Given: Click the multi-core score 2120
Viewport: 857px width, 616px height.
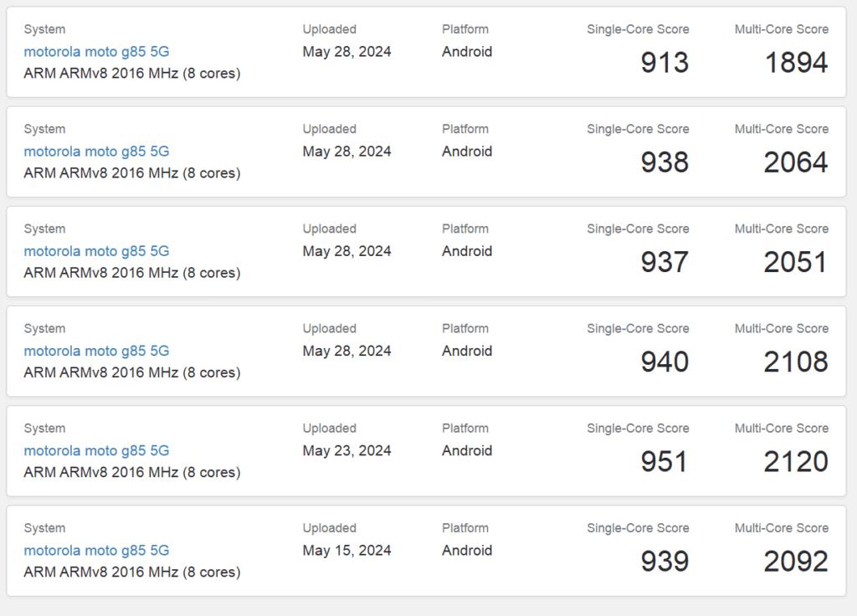Looking at the screenshot, I should point(797,461).
